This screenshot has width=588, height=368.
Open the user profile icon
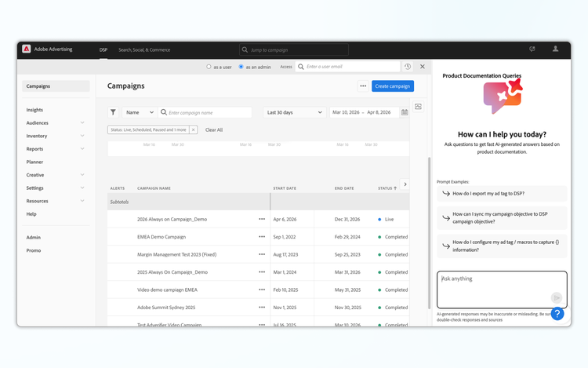(x=556, y=49)
